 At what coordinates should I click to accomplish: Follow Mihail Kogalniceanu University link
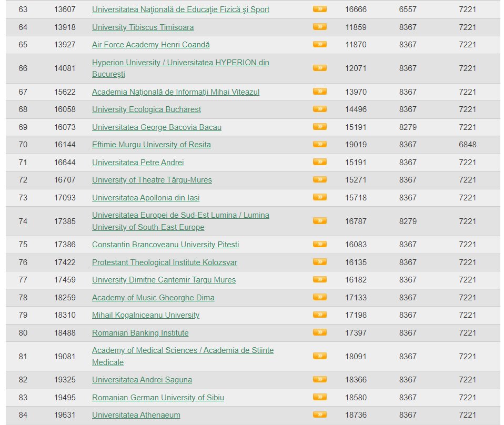(146, 315)
